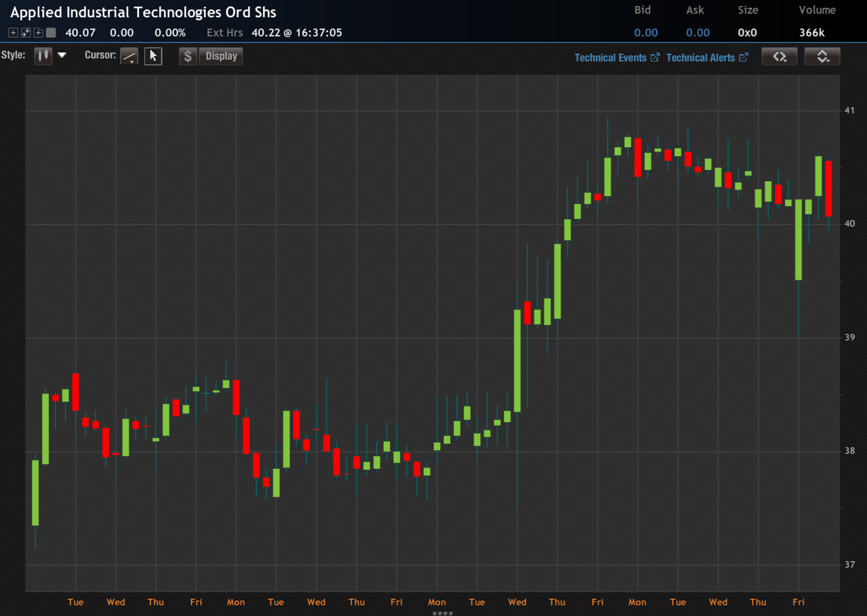The width and height of the screenshot is (867, 616).
Task: Click the Display button
Action: tap(220, 55)
